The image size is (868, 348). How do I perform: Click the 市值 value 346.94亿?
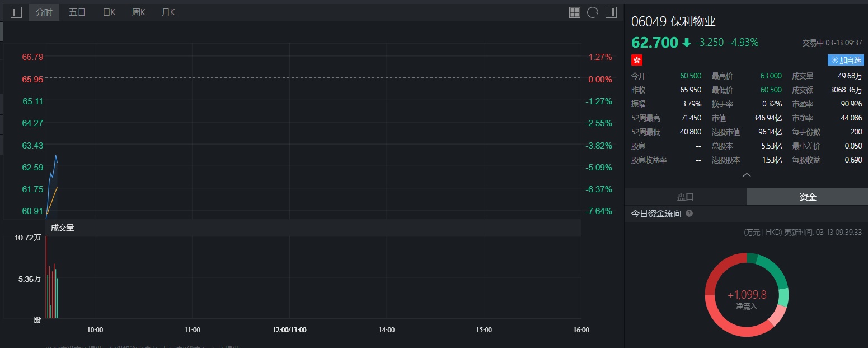click(768, 118)
